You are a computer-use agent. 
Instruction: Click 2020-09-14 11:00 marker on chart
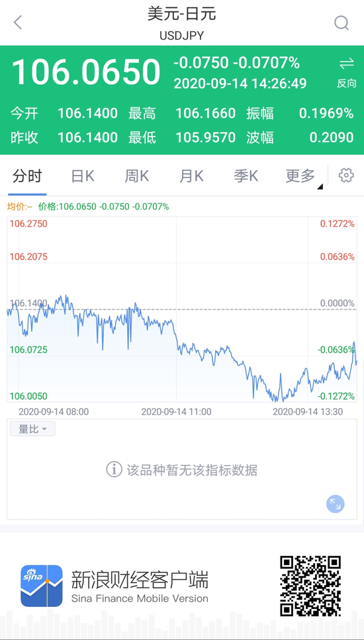[x=176, y=411]
